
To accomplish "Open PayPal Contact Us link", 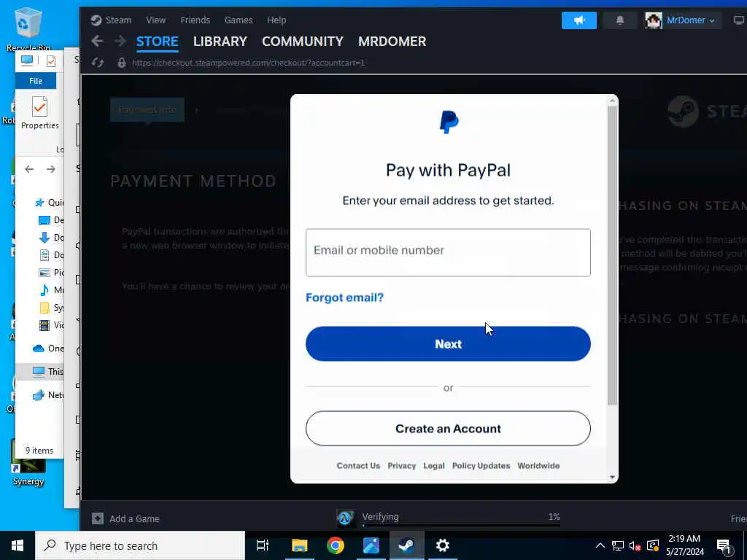I will 358,466.
